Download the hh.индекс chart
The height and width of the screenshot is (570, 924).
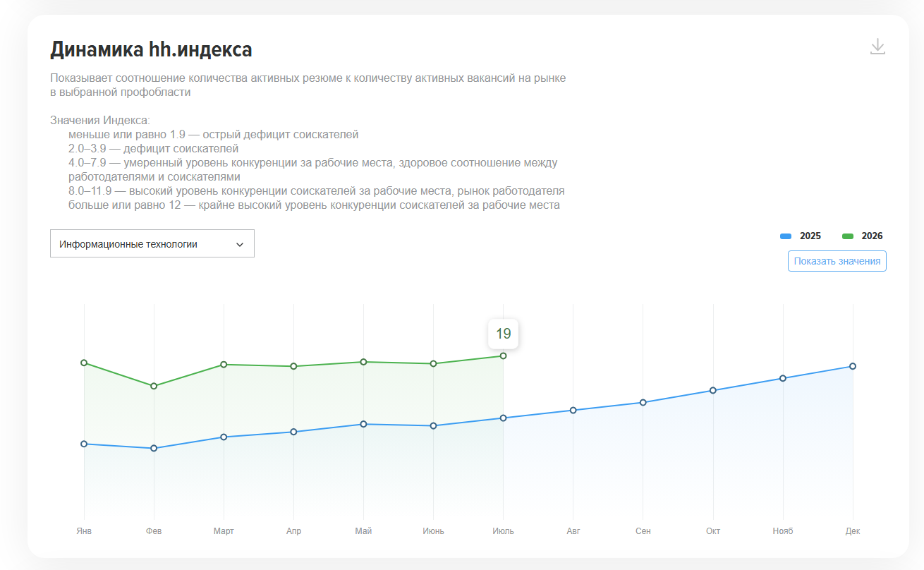(x=877, y=47)
